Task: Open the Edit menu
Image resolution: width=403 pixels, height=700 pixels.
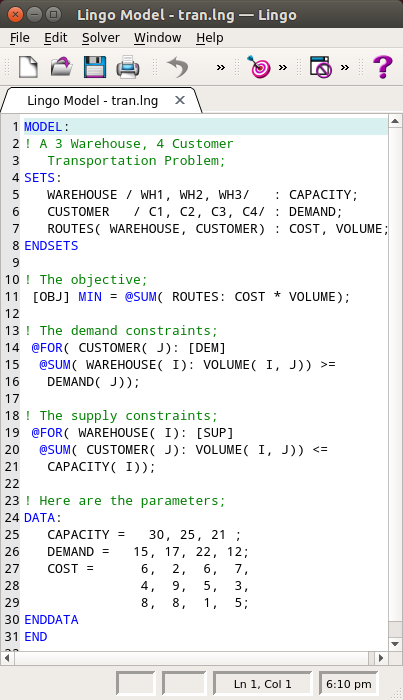Action: [x=56, y=38]
